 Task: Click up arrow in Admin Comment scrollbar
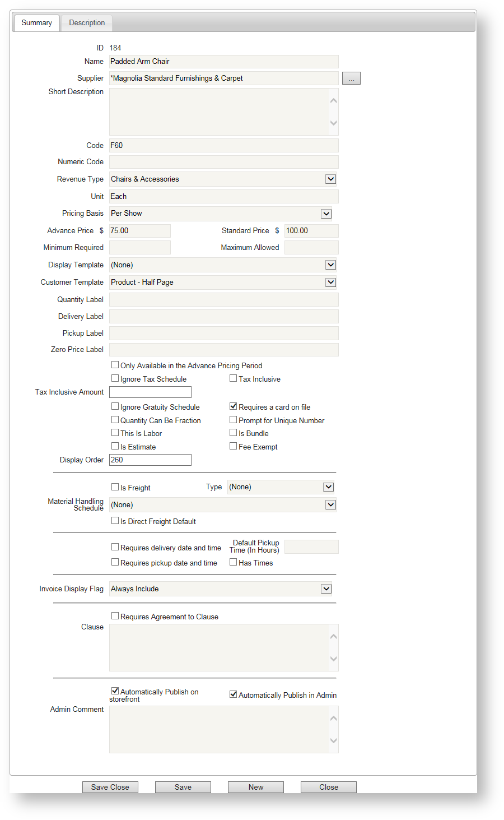tap(334, 719)
